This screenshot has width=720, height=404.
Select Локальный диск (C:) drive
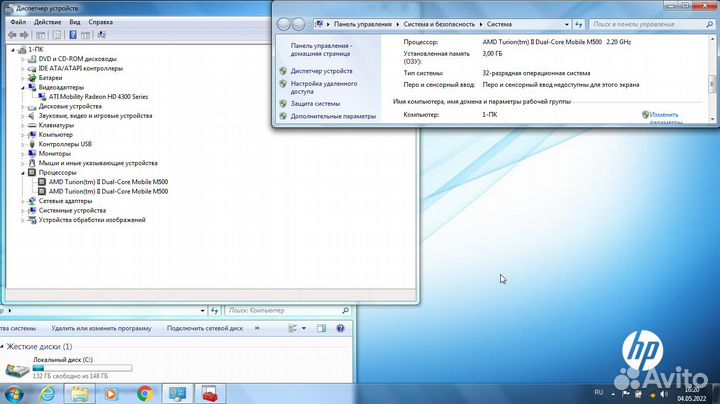tap(69, 368)
